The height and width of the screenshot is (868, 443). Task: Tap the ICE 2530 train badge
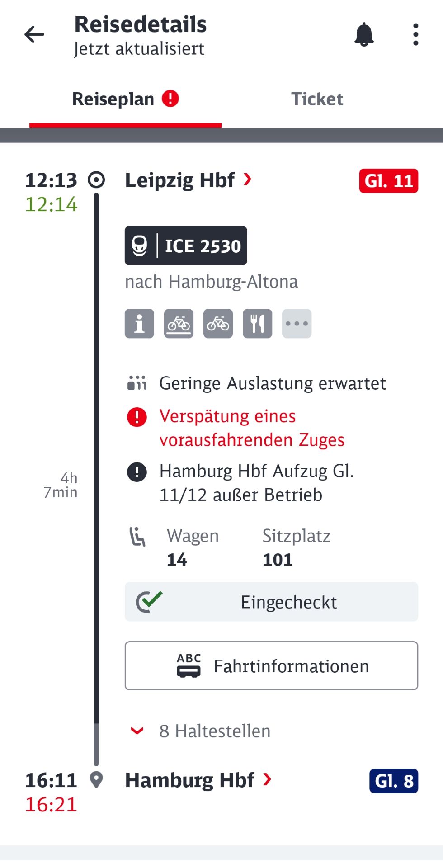click(x=186, y=245)
